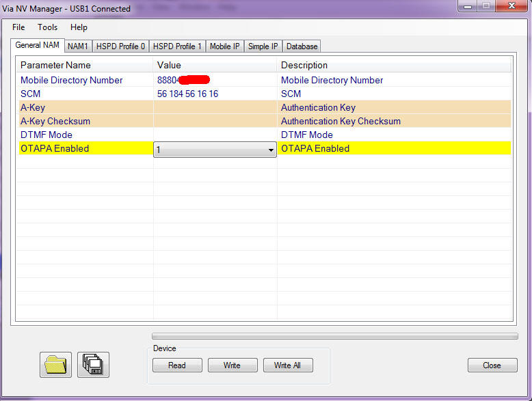Click the Close button at bottom right

click(492, 365)
